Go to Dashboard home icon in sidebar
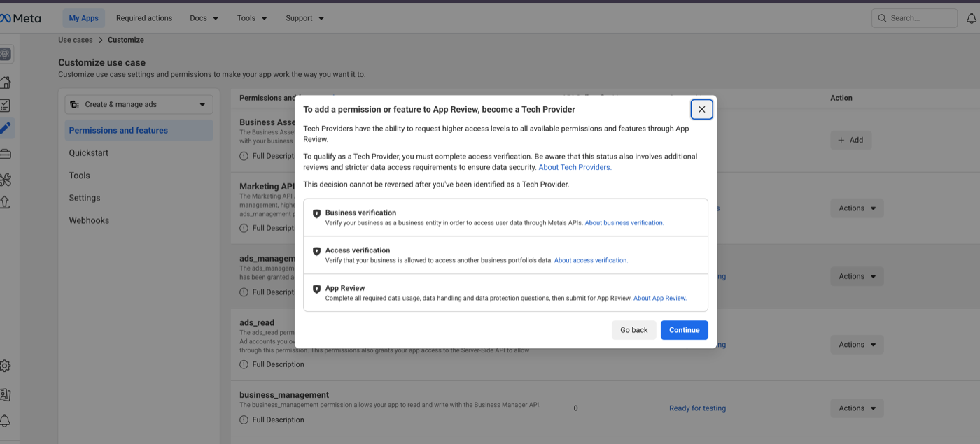This screenshot has width=980, height=444. [x=5, y=83]
